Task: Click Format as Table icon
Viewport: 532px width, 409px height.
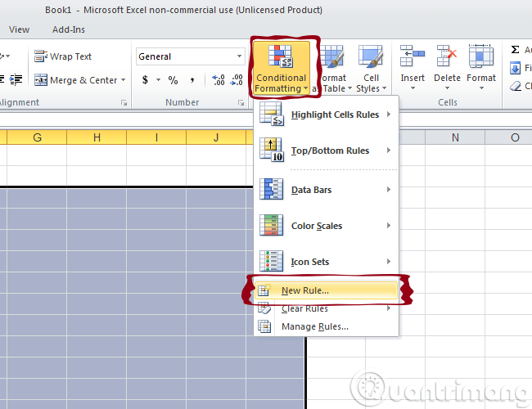Action: coord(333,56)
